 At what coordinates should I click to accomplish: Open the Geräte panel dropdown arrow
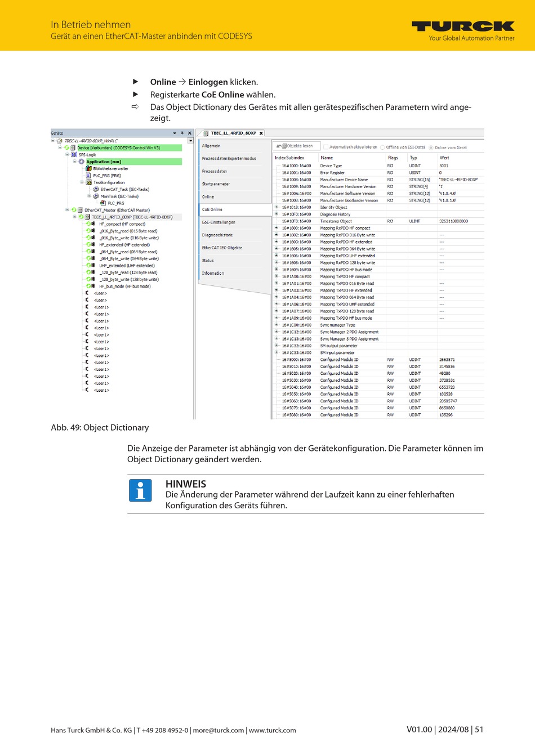pyautogui.click(x=175, y=133)
